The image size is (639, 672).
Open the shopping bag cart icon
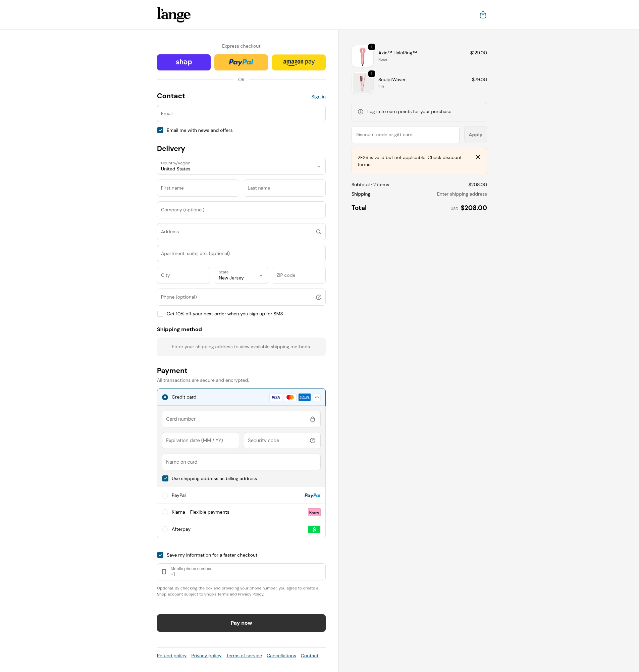(x=483, y=15)
